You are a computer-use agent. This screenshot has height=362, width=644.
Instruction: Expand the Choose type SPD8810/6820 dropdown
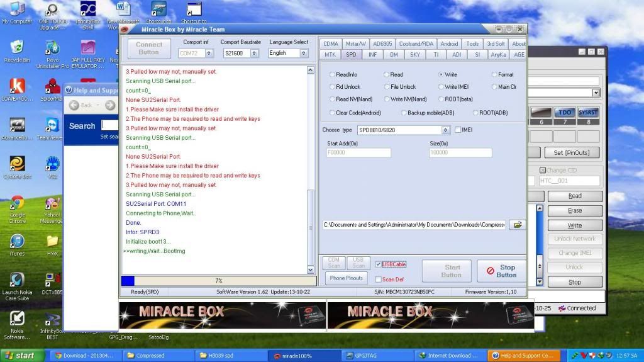tap(445, 130)
